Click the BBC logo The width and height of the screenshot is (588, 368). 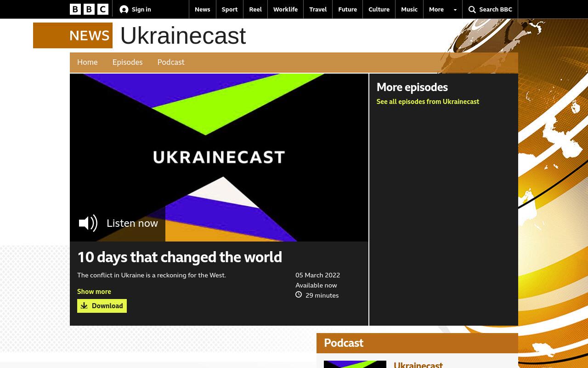point(89,9)
